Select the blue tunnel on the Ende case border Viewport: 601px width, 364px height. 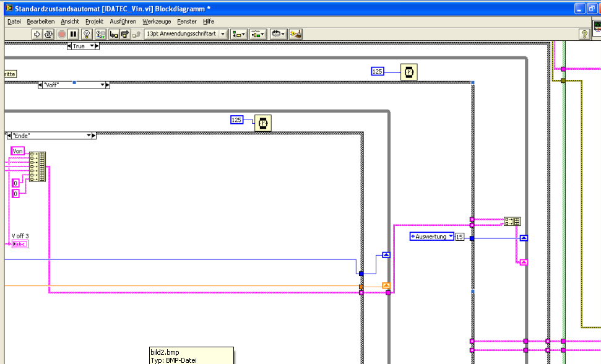[x=361, y=274]
